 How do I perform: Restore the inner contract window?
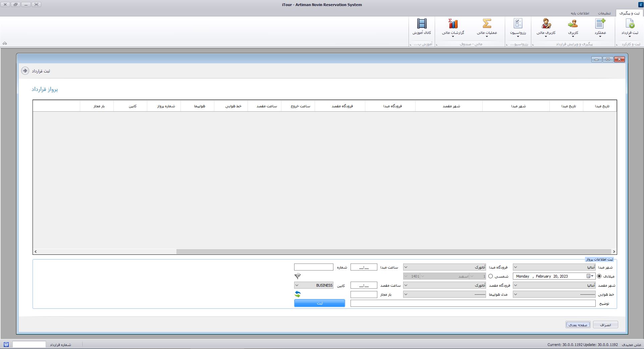(x=608, y=59)
